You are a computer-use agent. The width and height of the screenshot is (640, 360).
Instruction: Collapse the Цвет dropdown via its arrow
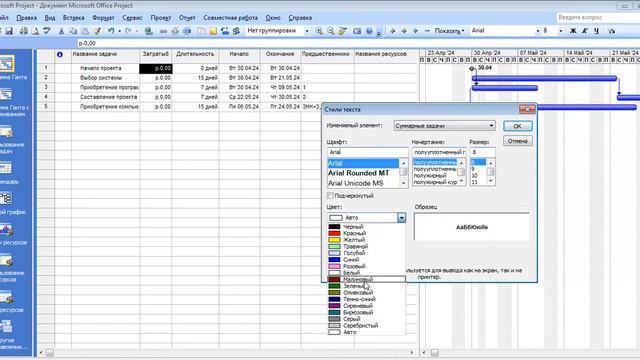(402, 218)
